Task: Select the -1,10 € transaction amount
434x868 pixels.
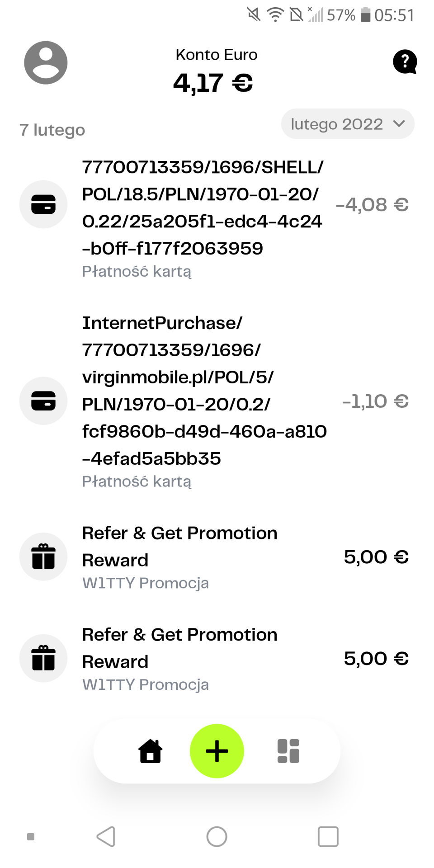Action: 375,401
